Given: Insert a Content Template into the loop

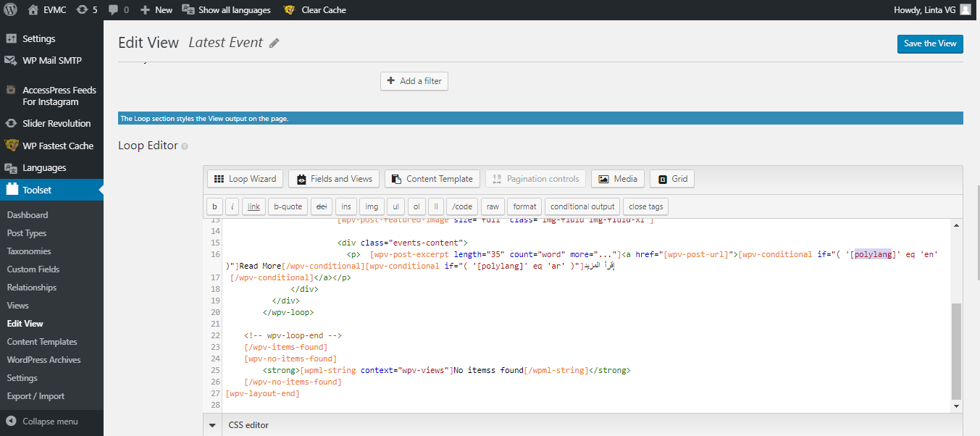Looking at the screenshot, I should 432,178.
